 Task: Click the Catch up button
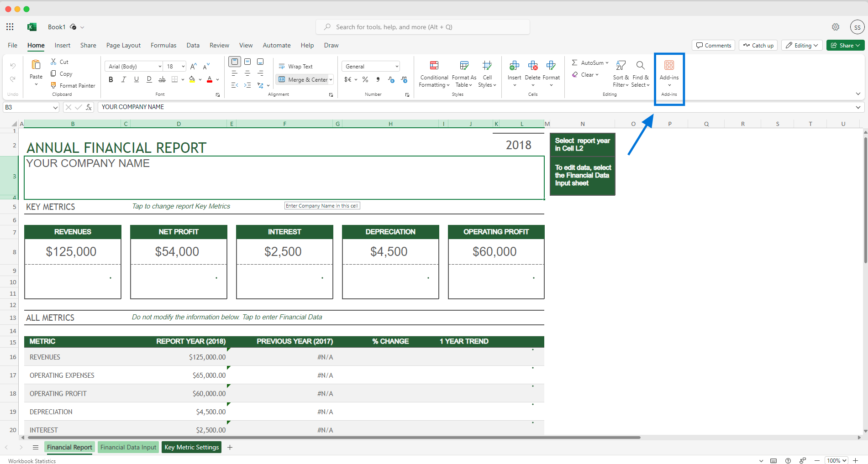[758, 45]
